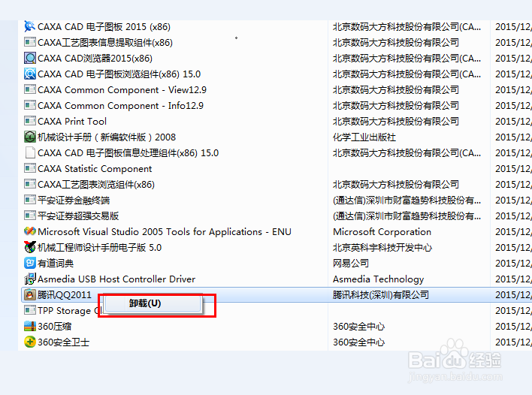This screenshot has width=532, height=395.
Task: Click the TPP Storage icon
Action: click(x=30, y=310)
